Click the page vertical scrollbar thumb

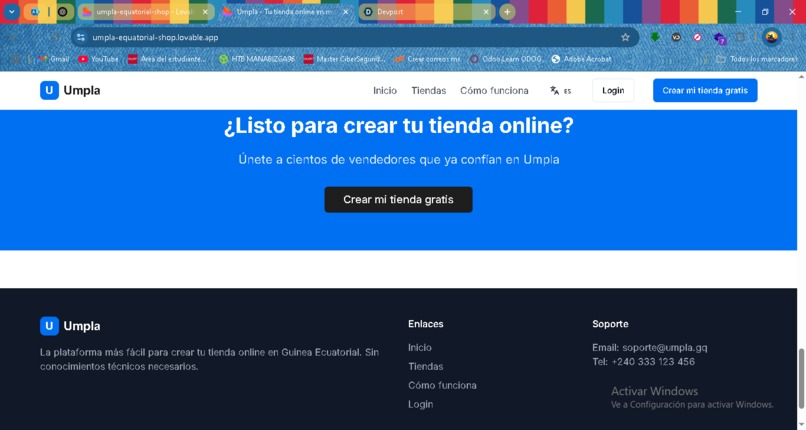[801, 378]
